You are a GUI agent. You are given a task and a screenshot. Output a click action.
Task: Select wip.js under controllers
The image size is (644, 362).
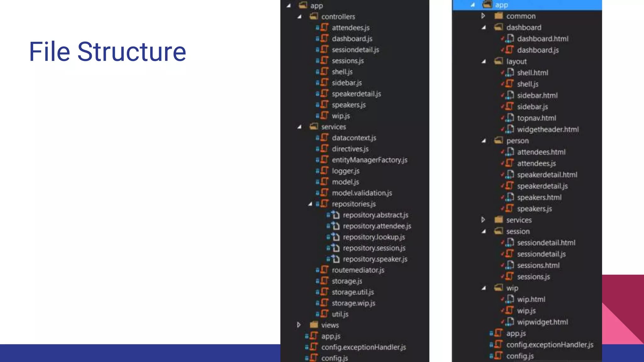341,116
